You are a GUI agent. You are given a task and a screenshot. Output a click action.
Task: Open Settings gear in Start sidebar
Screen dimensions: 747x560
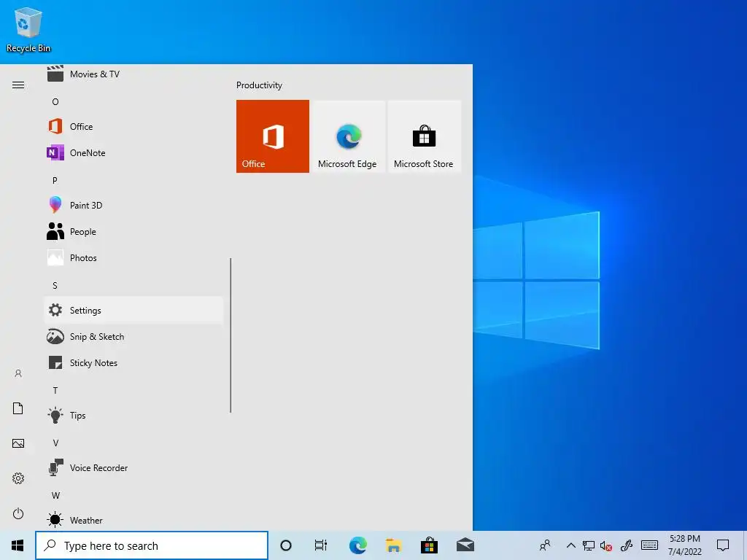[x=18, y=478]
